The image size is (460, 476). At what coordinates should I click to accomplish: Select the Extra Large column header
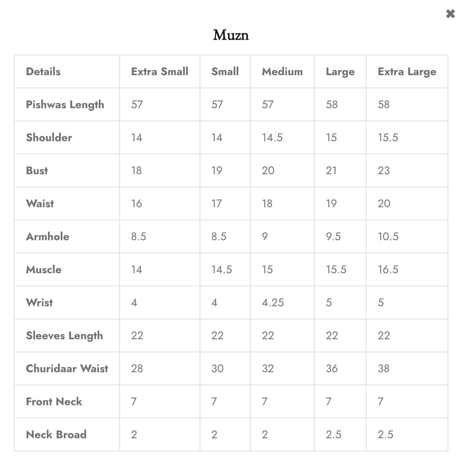(x=407, y=72)
